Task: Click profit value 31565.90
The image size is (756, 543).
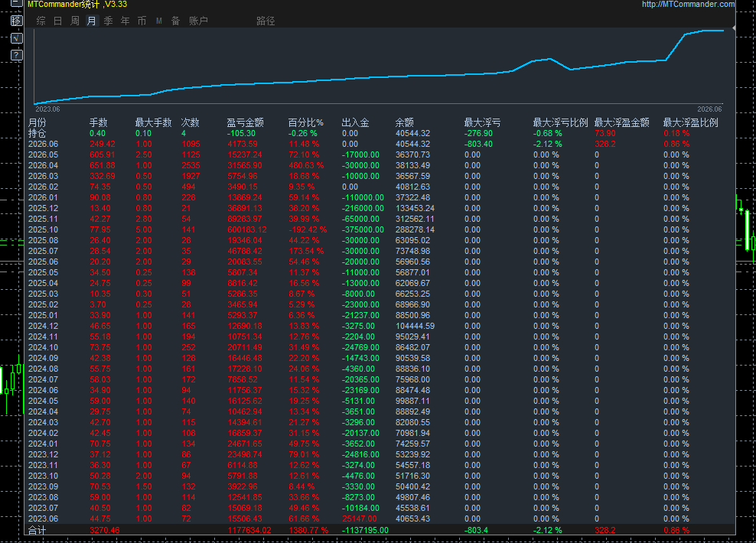Action: click(245, 165)
